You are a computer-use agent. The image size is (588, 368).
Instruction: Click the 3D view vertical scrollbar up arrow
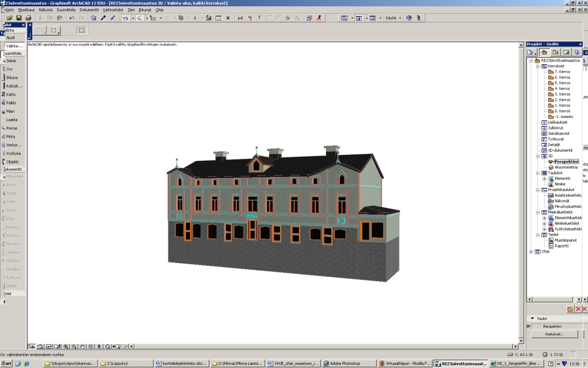point(521,45)
